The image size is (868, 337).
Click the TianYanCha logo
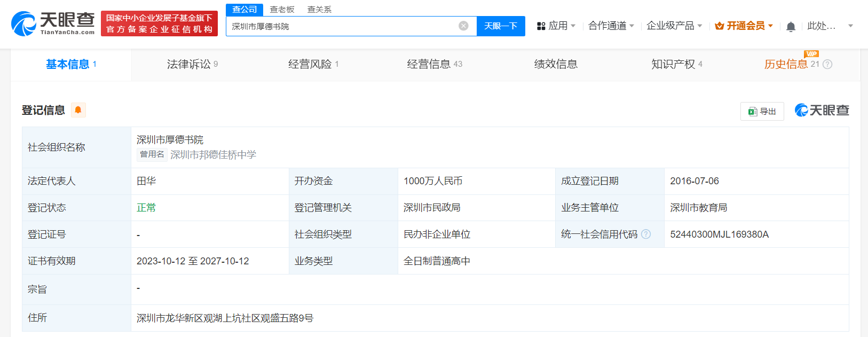(x=53, y=23)
